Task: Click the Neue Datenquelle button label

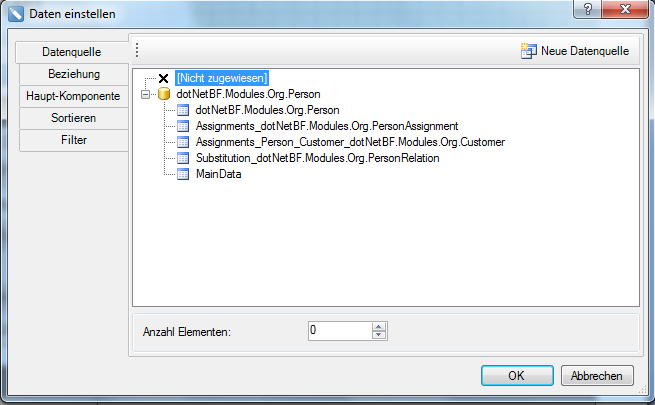Action: [x=584, y=50]
